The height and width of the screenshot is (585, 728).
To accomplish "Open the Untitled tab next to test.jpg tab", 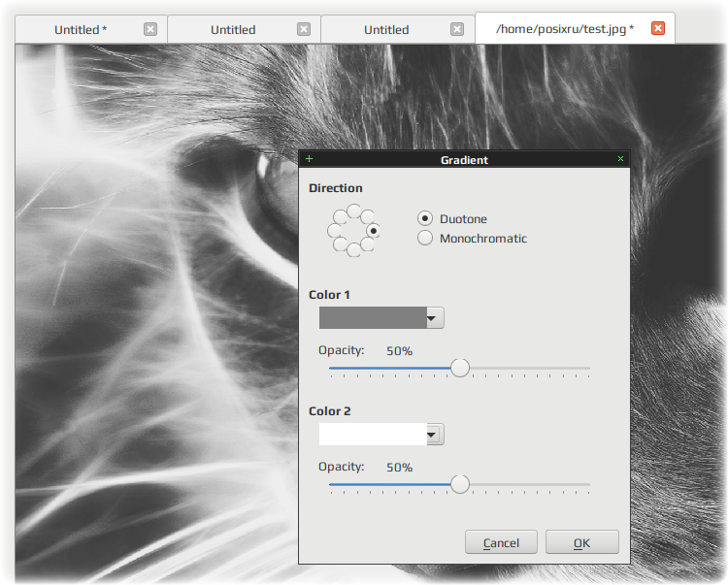I will point(386,30).
